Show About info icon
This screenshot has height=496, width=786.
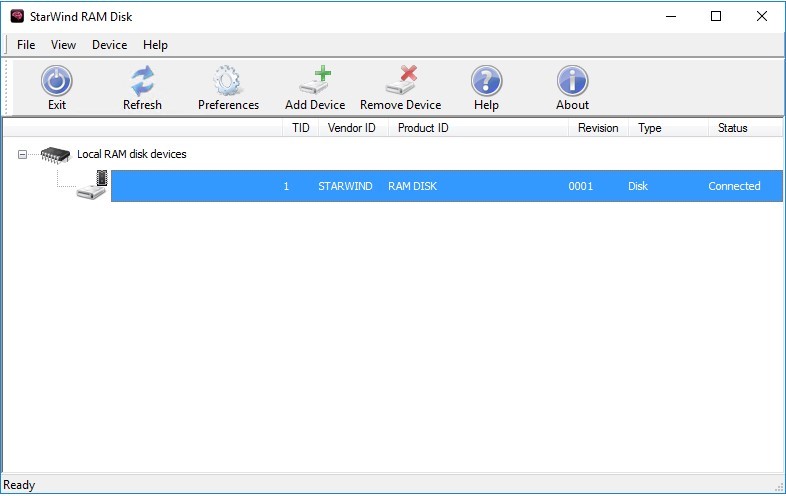click(x=572, y=81)
